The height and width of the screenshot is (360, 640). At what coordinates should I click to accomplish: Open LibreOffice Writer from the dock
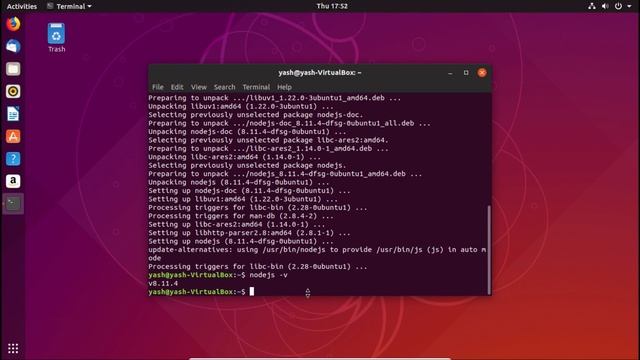pyautogui.click(x=13, y=114)
